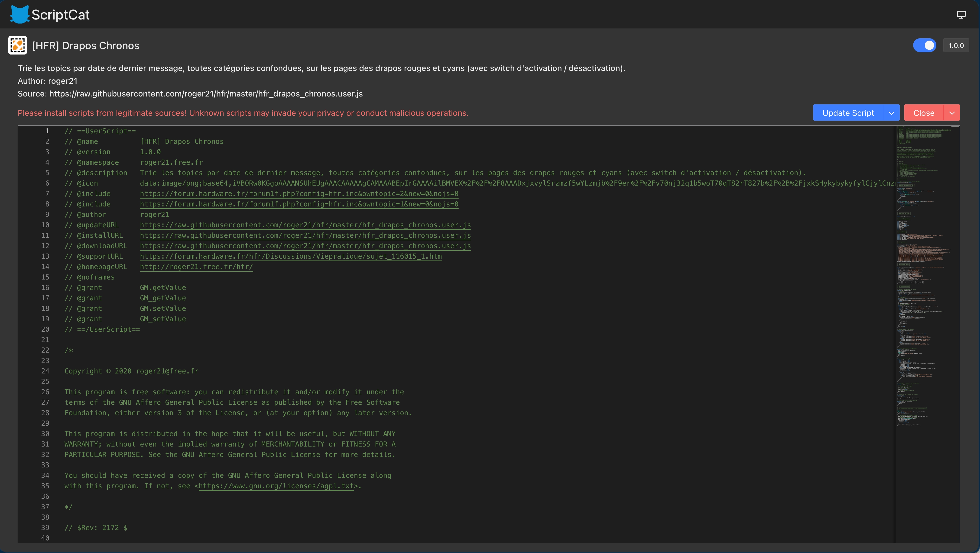Click the Source URL text line
980x553 pixels.
[190, 93]
